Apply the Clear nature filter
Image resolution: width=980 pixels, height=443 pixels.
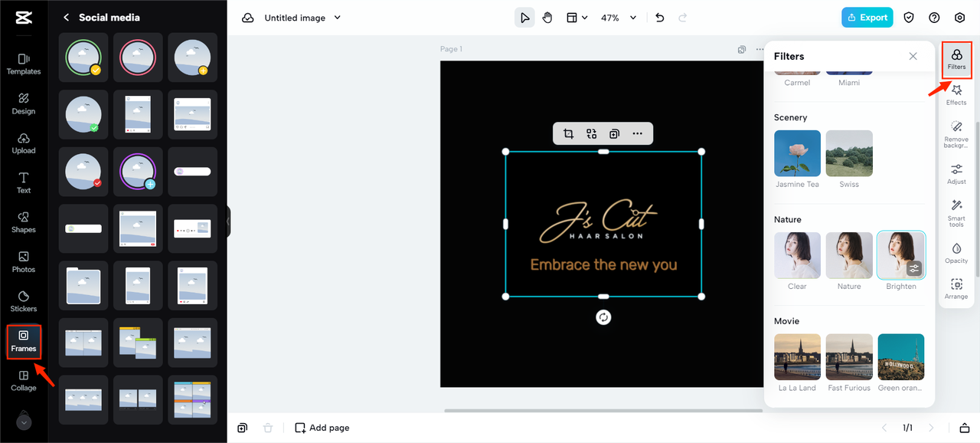coord(797,255)
